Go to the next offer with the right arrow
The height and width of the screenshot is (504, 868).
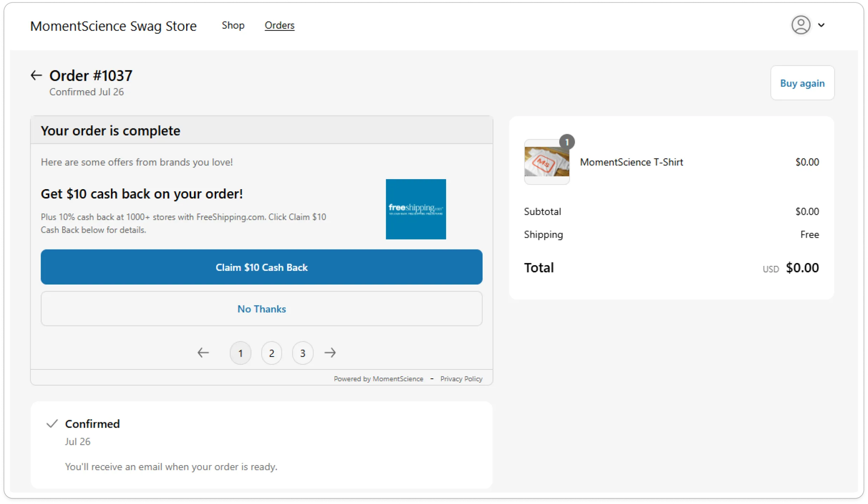tap(330, 353)
